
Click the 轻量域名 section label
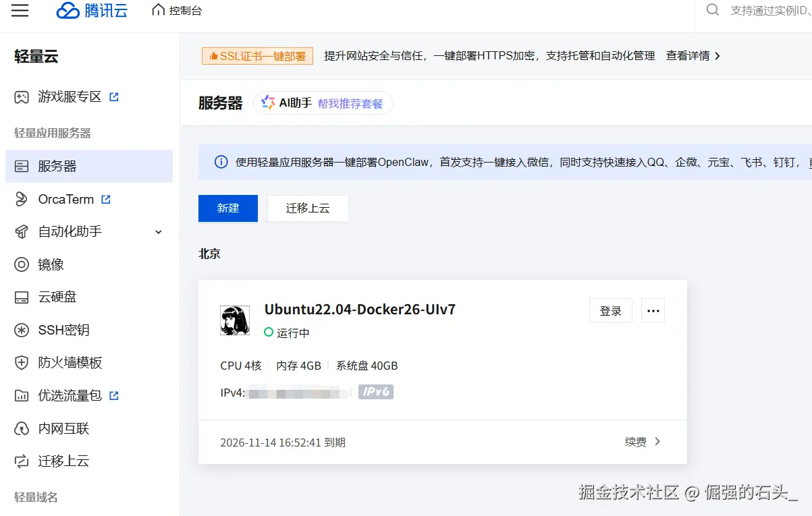tap(36, 497)
